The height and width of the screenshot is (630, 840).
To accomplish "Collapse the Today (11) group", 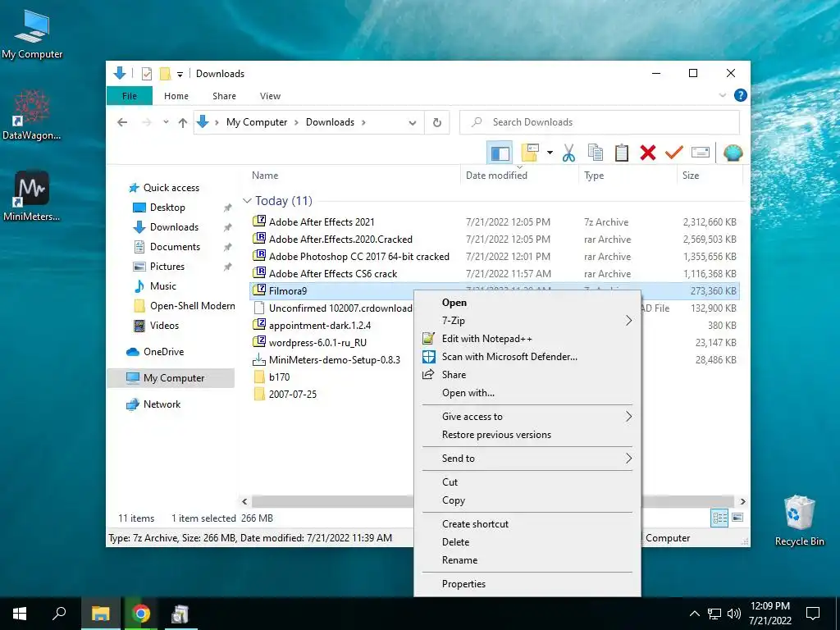I will 247,201.
